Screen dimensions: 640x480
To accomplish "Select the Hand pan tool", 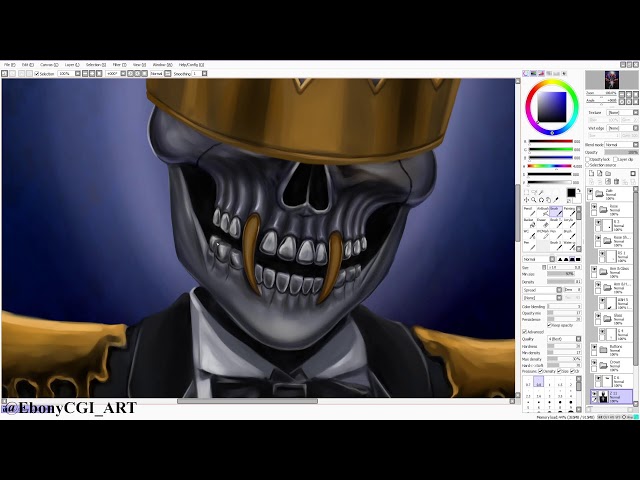I will (549, 200).
